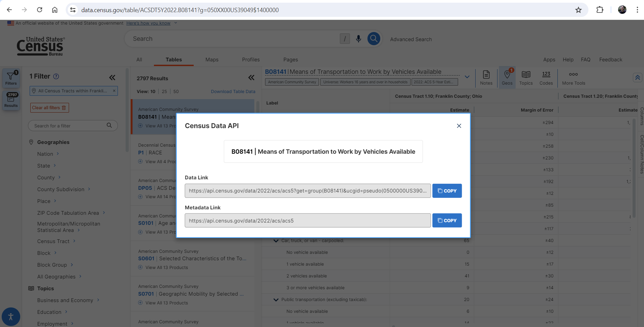Close the Census Data API dialog
The width and height of the screenshot is (644, 327).
pos(459,126)
